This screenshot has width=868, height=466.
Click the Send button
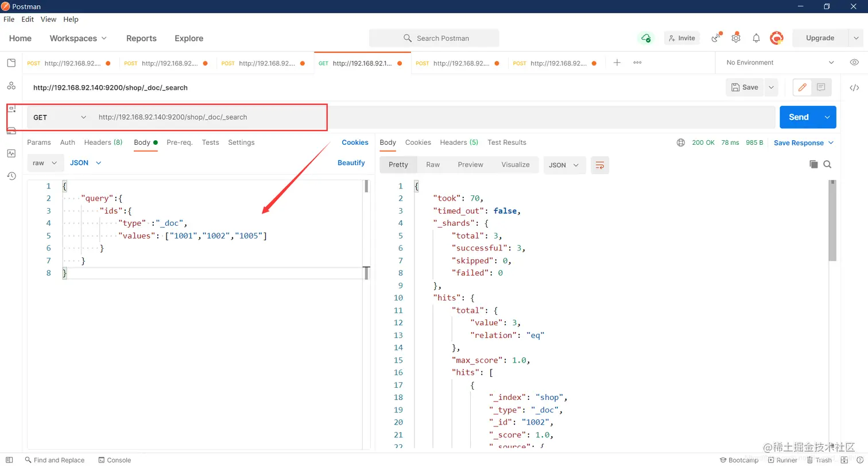click(x=799, y=117)
